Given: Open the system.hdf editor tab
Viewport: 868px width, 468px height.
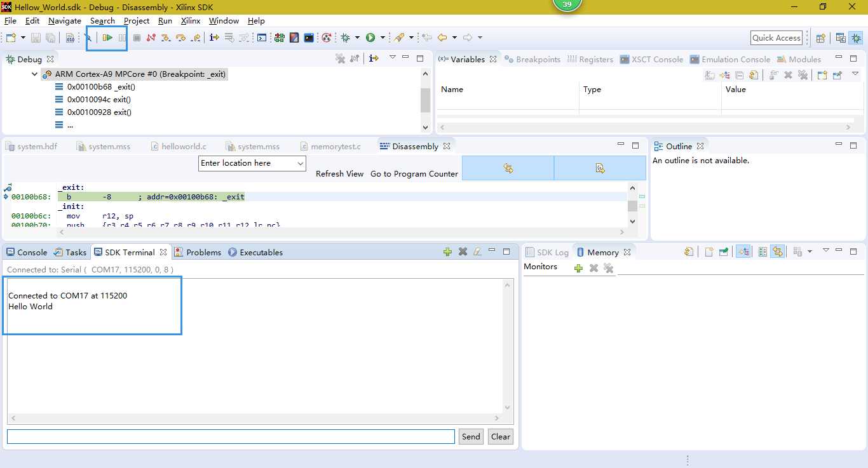Looking at the screenshot, I should click(31, 146).
